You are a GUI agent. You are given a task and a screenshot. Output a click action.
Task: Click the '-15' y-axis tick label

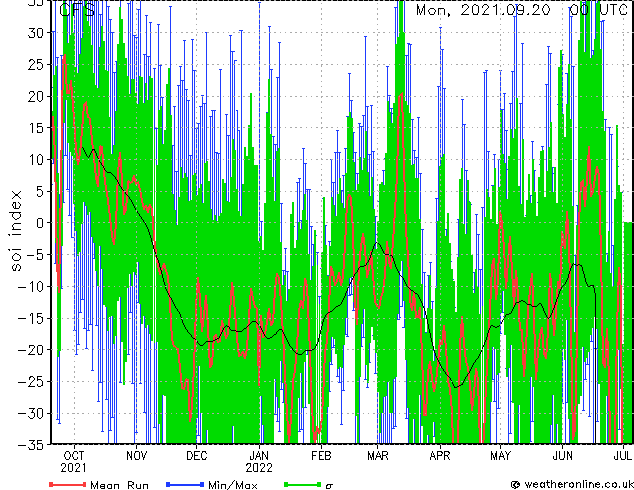click(x=31, y=318)
